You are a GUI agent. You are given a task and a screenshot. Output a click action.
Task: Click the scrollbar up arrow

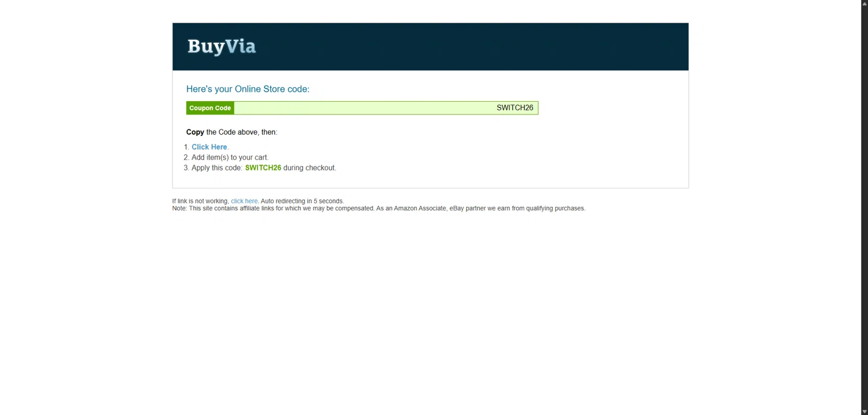(x=865, y=3)
